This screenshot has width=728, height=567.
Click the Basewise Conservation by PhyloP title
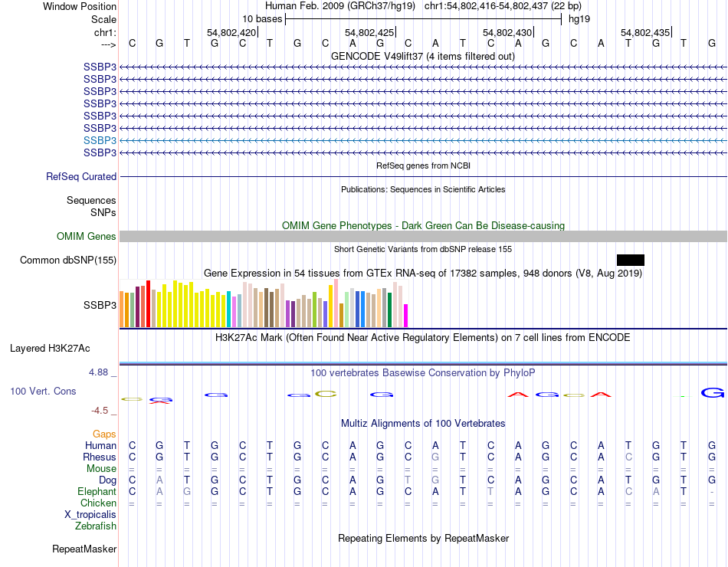coord(423,373)
